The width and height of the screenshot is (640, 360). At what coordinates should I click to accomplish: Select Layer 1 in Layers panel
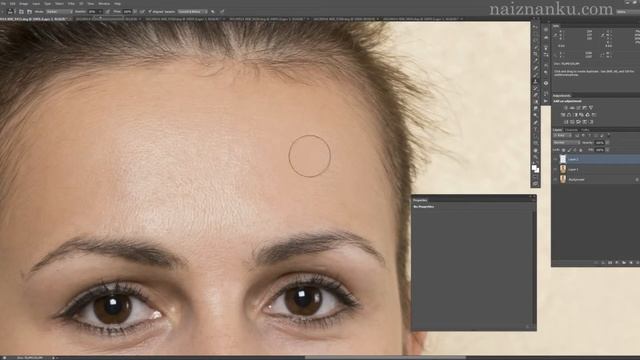tap(596, 169)
